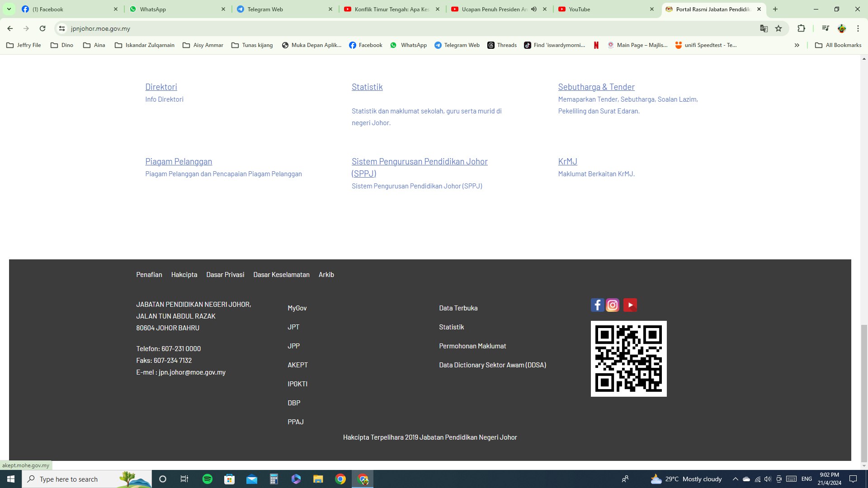Open the Facebook icon in footer

coord(597,305)
